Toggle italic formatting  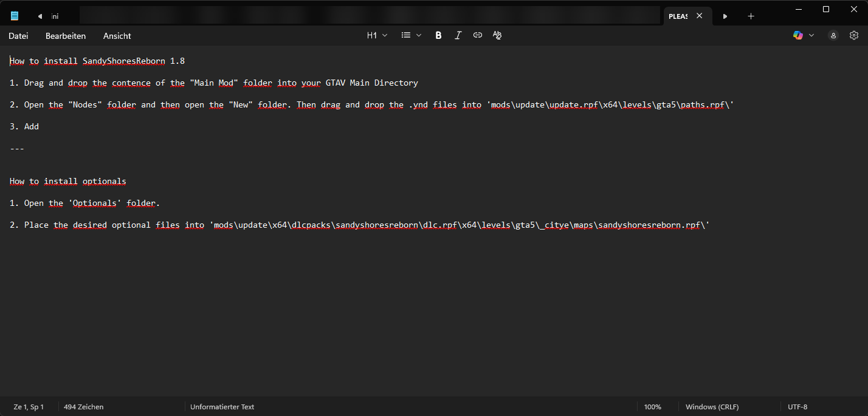(458, 35)
